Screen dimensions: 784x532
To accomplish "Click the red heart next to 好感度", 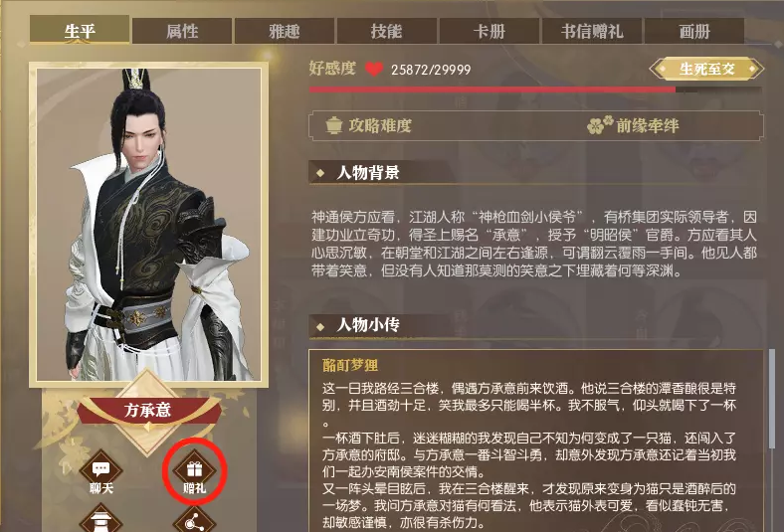I will [374, 69].
